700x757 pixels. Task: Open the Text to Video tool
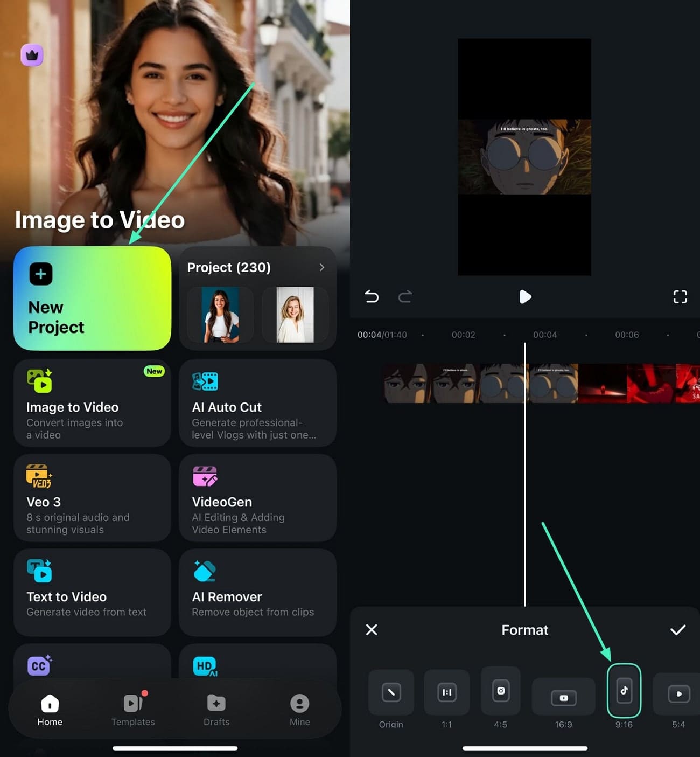92,592
